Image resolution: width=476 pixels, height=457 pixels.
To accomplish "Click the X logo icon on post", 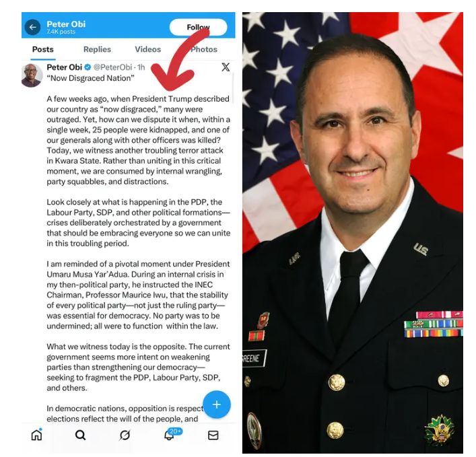I will [x=226, y=67].
